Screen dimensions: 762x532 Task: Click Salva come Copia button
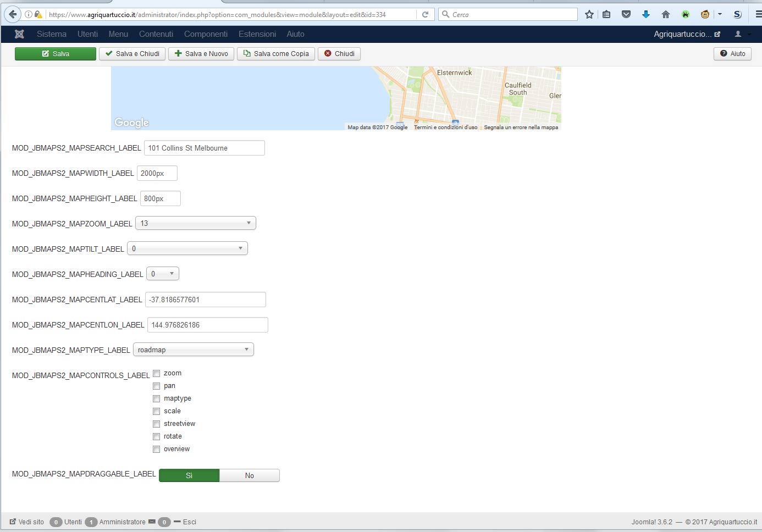[x=276, y=54]
